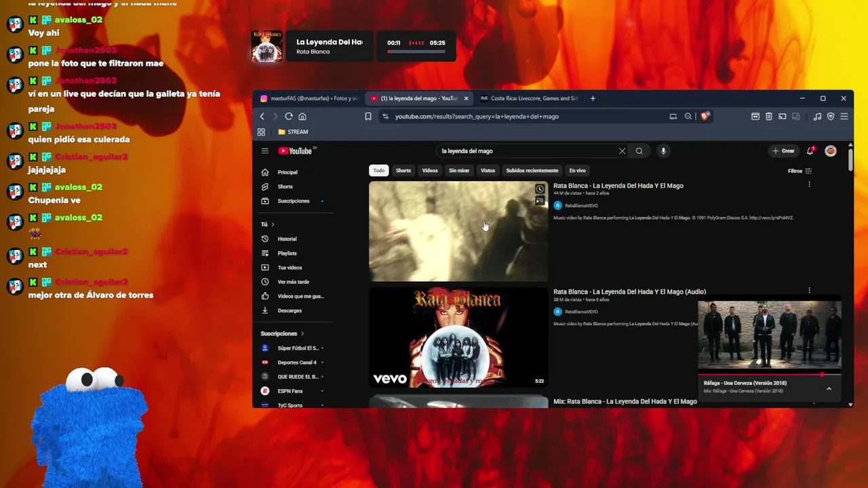This screenshot has width=868, height=488.
Task: Add first video to queue icon
Action: tap(540, 201)
